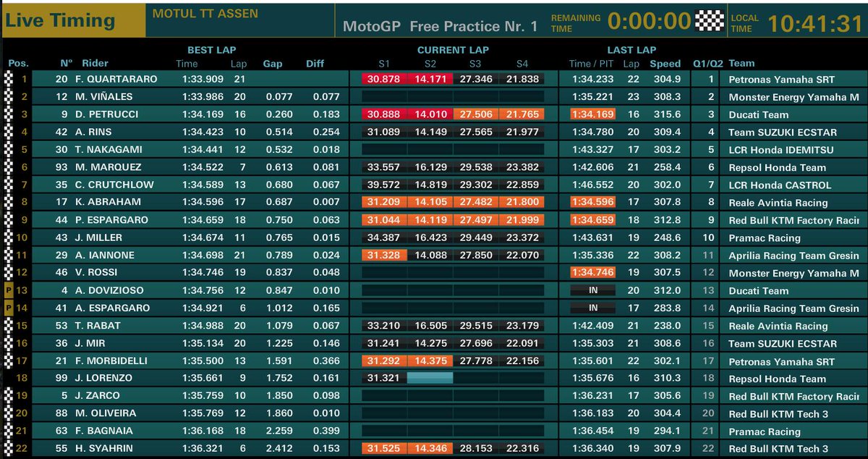868x459 pixels.
Task: Click the Q1/Q2 column header
Action: (x=708, y=64)
